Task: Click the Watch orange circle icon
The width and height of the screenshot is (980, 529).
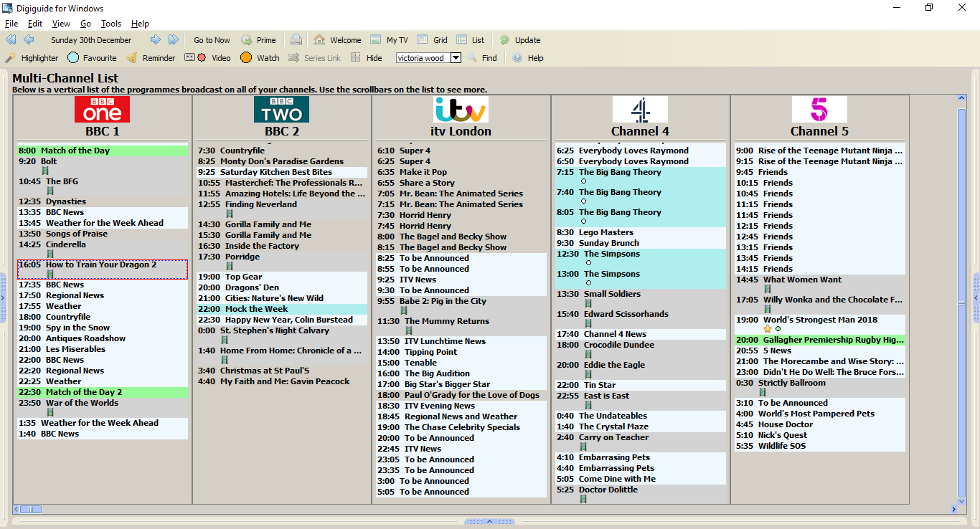Action: pyautogui.click(x=246, y=58)
